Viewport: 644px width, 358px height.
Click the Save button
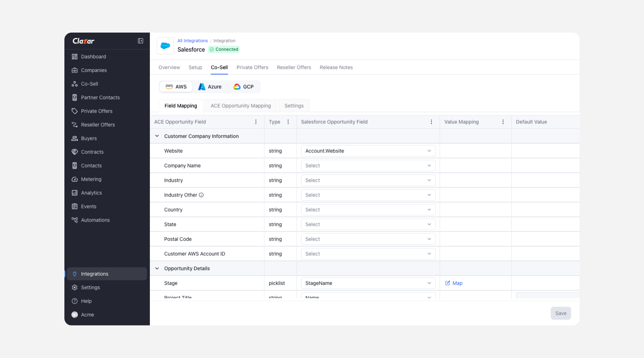pyautogui.click(x=561, y=313)
